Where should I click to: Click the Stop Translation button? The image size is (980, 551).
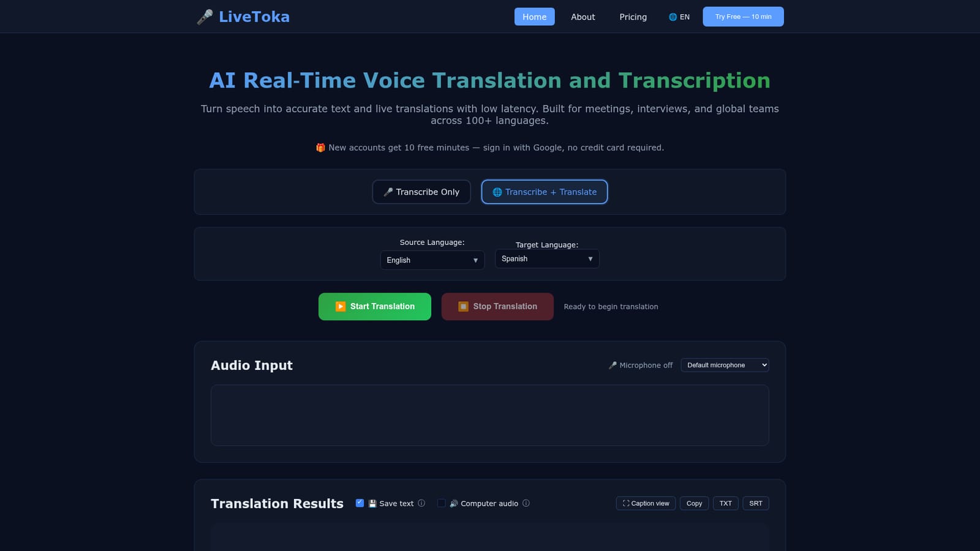click(497, 306)
